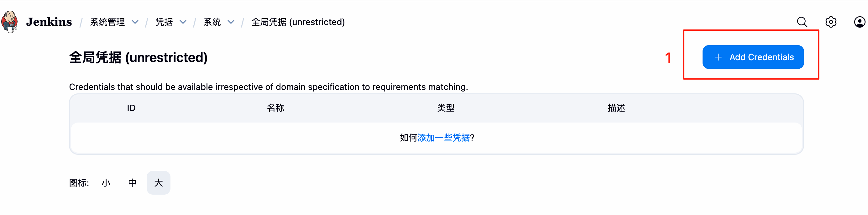Click the 全局凭据 (unrestricted) breadcrumb
This screenshot has width=868, height=215.
tap(298, 22)
